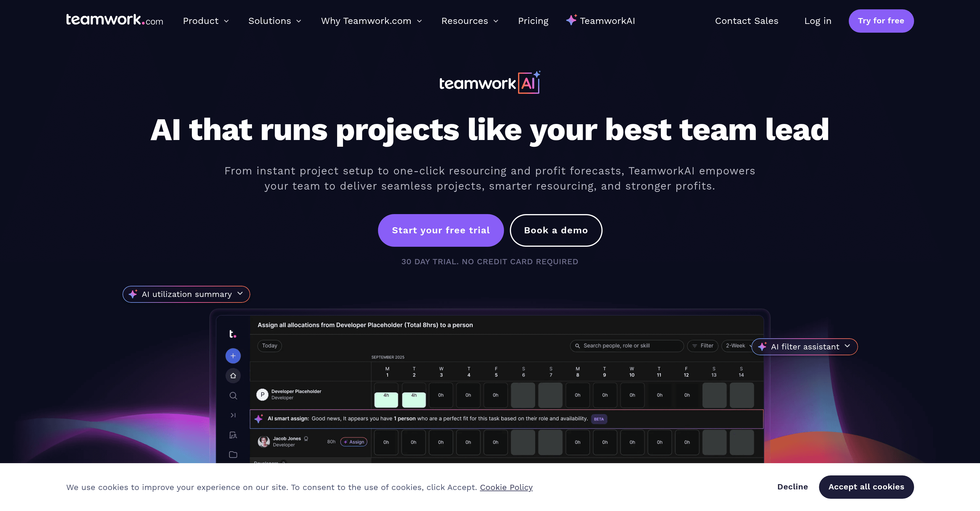
Task: Click the sidebar expand arrow icon
Action: click(x=233, y=415)
